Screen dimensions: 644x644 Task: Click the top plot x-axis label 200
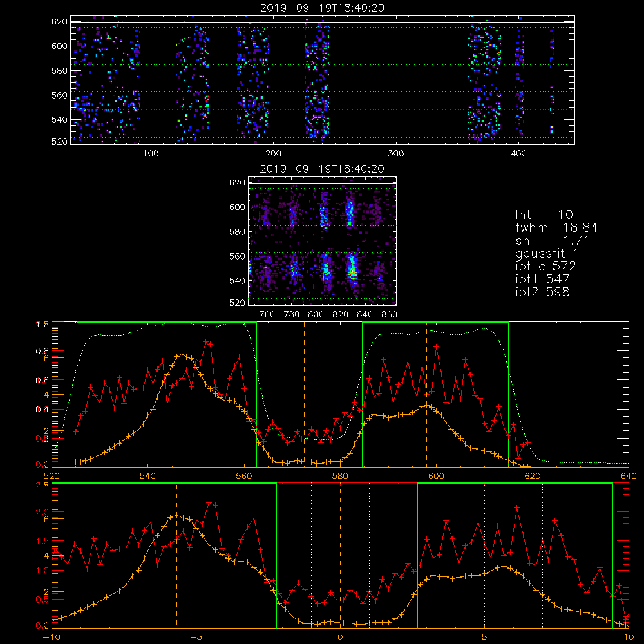click(x=273, y=154)
